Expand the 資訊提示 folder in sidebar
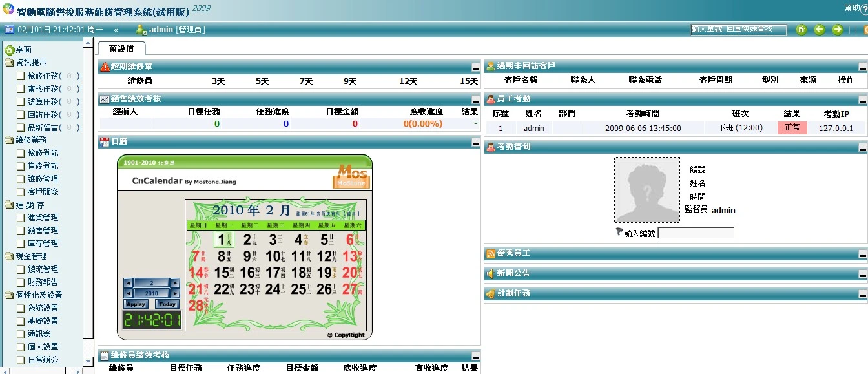The width and height of the screenshot is (868, 374). (x=9, y=63)
